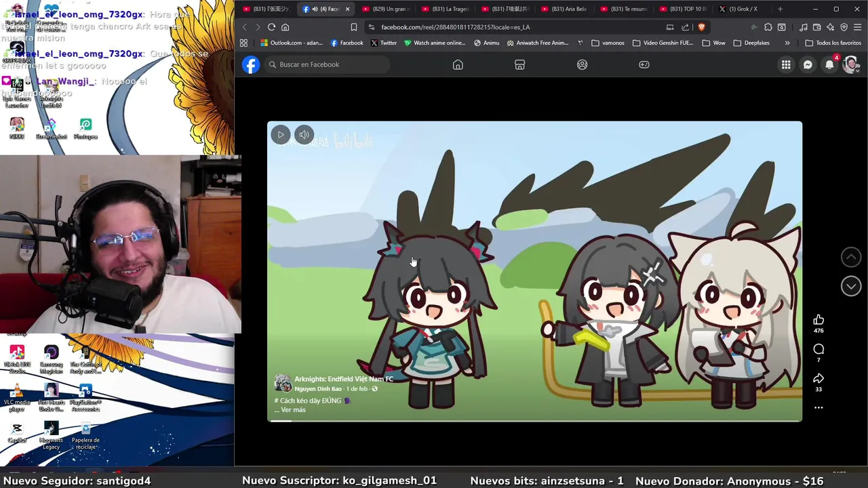This screenshot has width=868, height=488.
Task: Like the reel with thumbs up
Action: (818, 320)
